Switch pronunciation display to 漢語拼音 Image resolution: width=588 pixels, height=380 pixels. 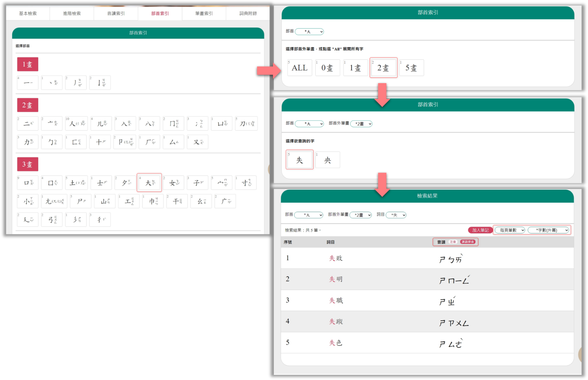click(x=468, y=242)
